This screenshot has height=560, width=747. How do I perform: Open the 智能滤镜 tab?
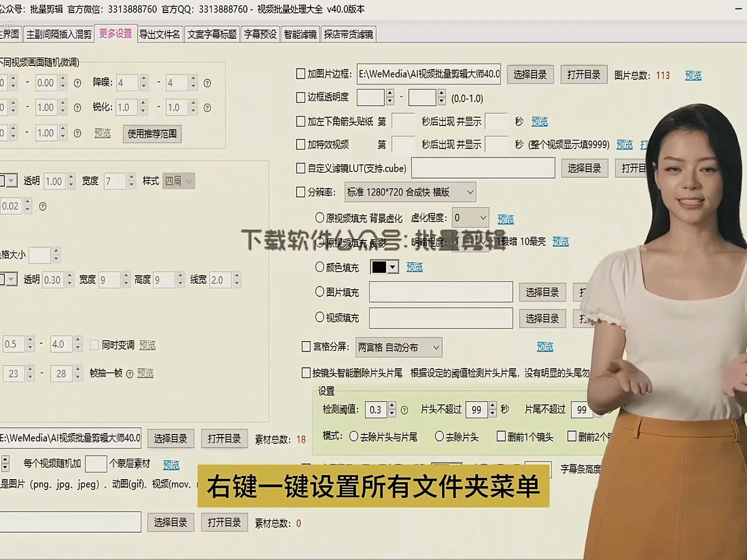click(300, 34)
